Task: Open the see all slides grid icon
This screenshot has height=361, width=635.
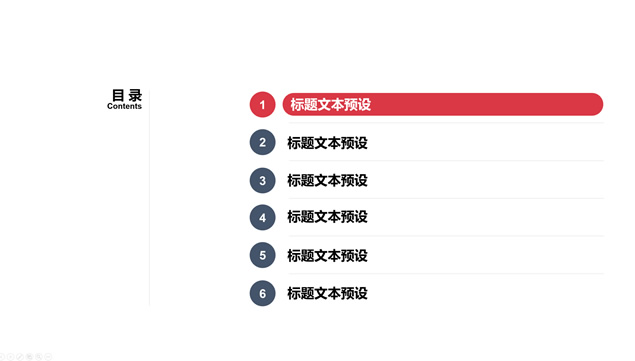Action: 29,357
